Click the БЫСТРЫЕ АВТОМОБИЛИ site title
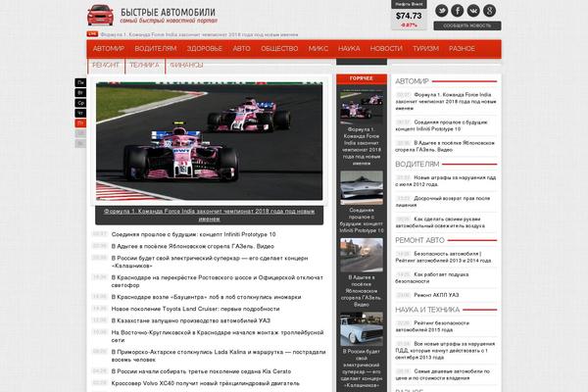 pos(168,13)
